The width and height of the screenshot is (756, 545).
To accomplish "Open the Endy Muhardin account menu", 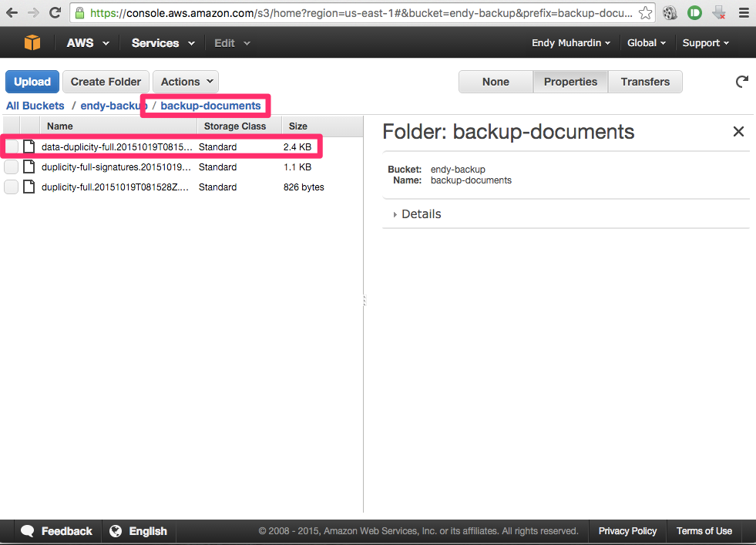I will [571, 43].
